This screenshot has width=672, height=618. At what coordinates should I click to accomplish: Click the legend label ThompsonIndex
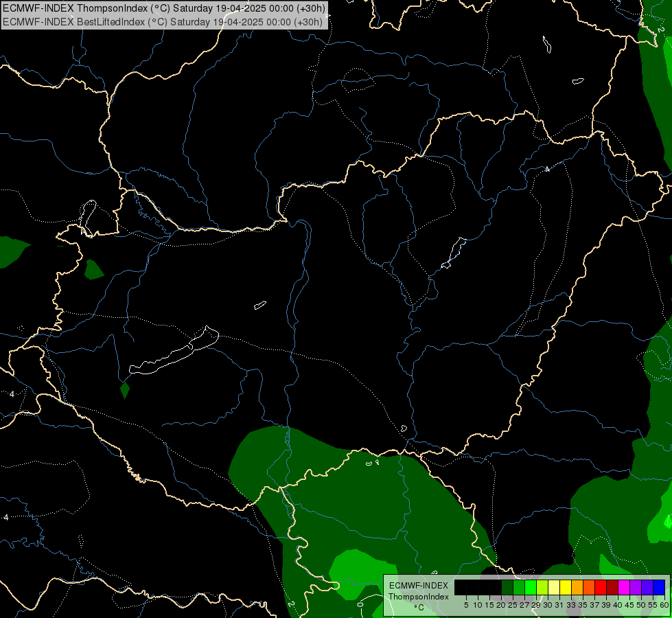(x=419, y=597)
